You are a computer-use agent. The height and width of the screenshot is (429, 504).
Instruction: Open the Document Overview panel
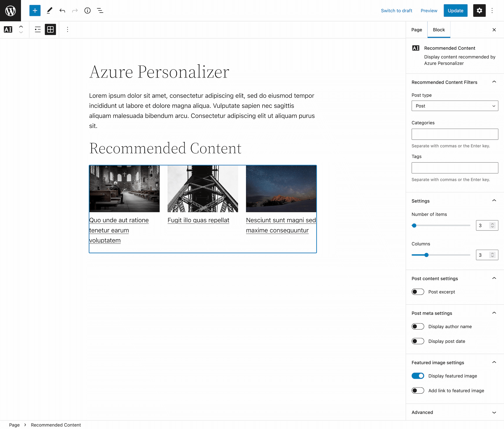pyautogui.click(x=100, y=11)
